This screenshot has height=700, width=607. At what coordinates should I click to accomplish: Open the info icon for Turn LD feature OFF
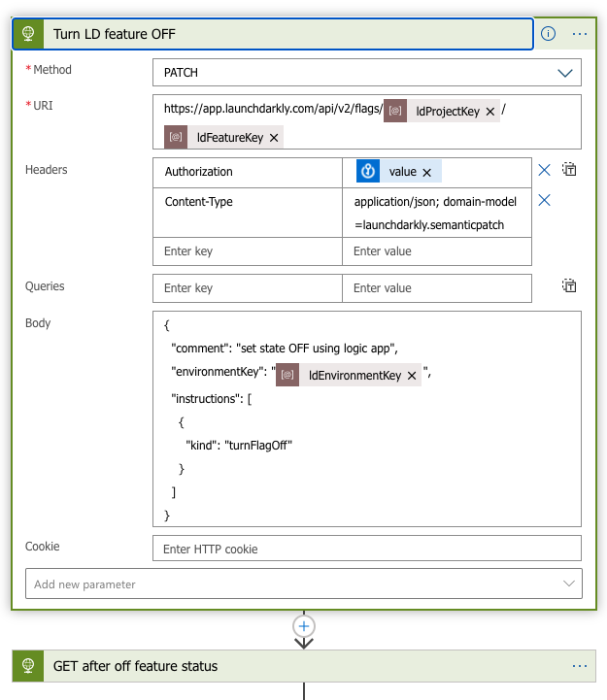[548, 34]
